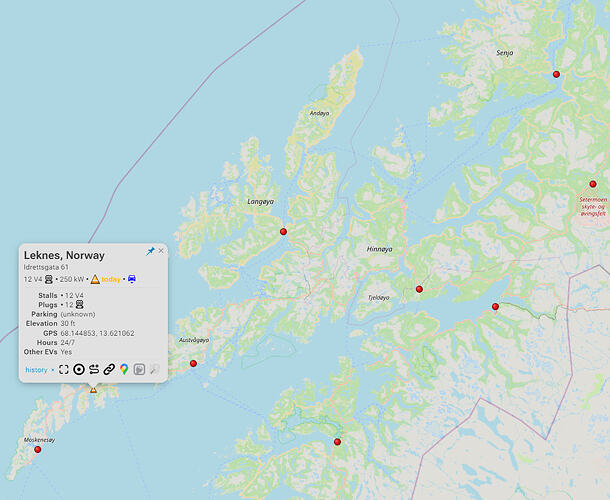Select the red marker on Moskenesøy

point(38,449)
